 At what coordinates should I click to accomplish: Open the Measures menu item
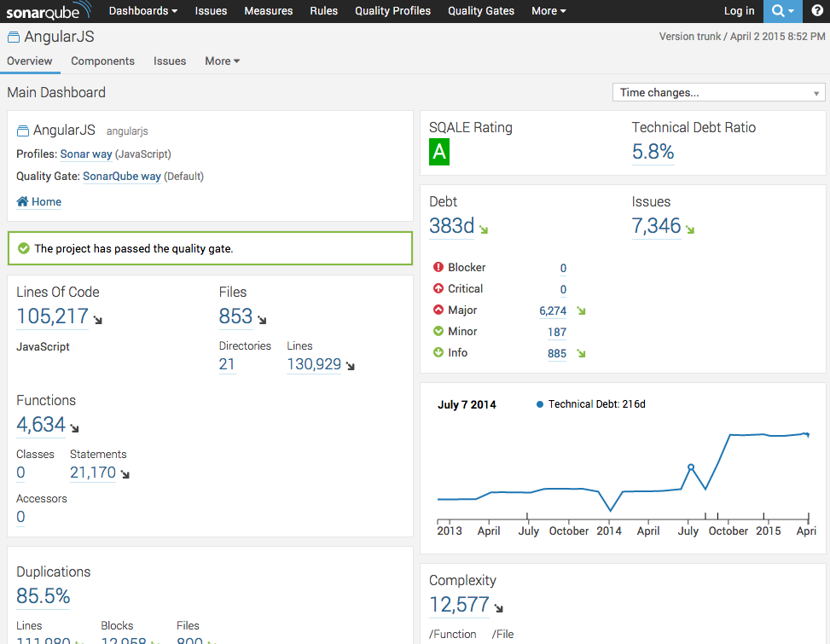(269, 11)
